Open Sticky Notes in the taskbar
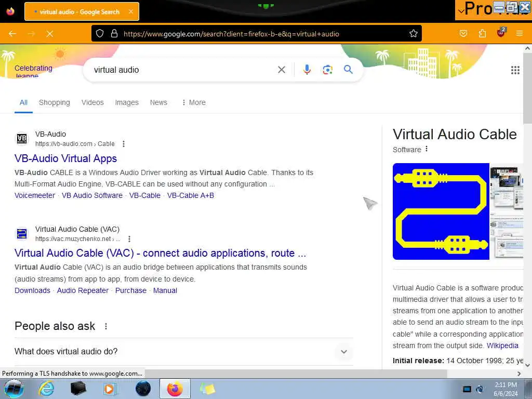Viewport: 532px width, 399px height. (208, 389)
